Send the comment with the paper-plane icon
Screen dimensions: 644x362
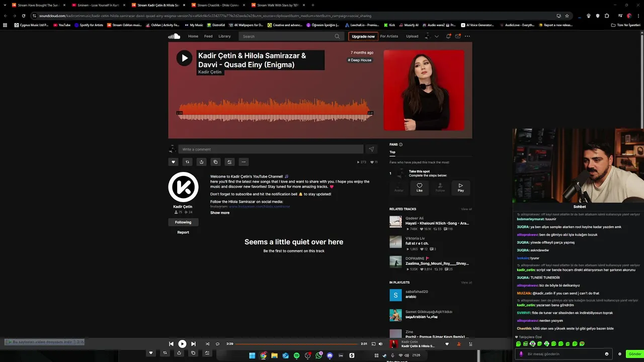pos(371,149)
